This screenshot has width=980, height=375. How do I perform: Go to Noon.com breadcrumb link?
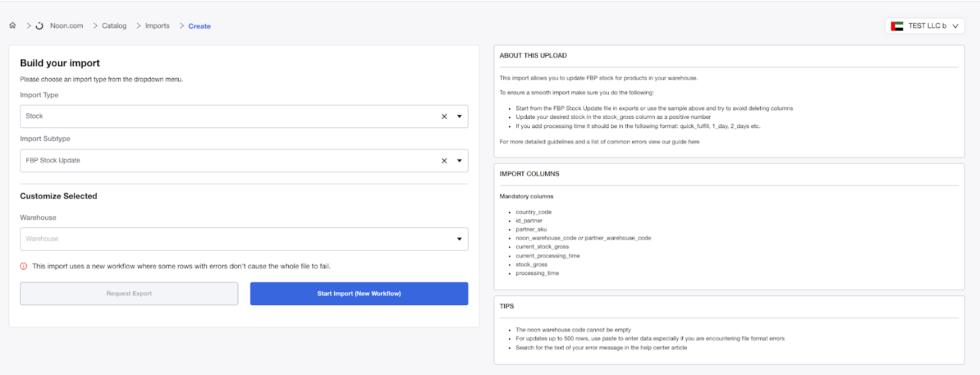pyautogui.click(x=67, y=26)
